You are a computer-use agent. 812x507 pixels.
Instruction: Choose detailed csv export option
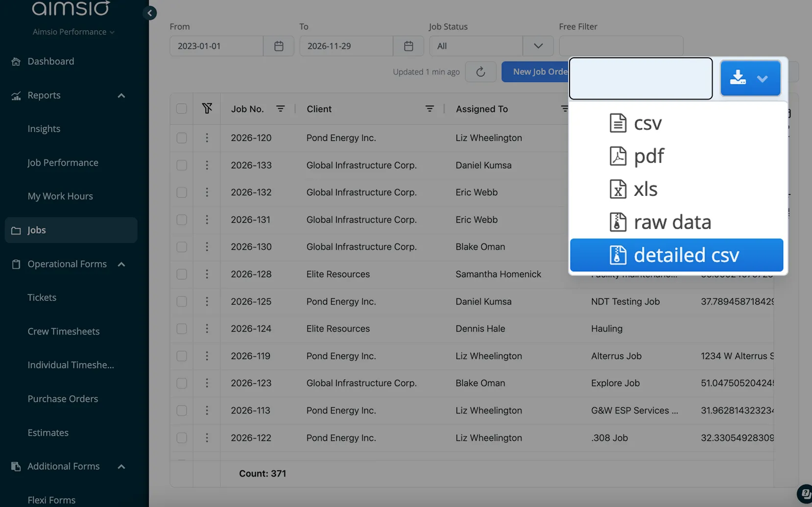point(677,255)
